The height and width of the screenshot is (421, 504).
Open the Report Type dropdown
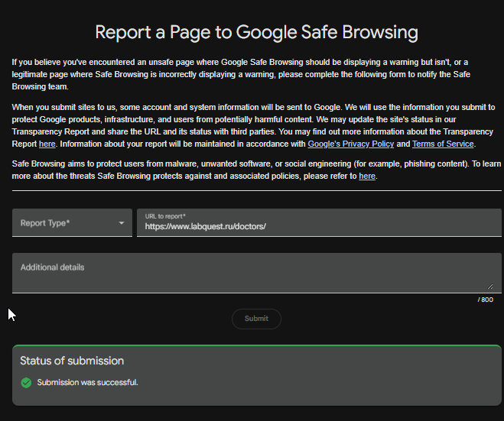[x=72, y=222]
